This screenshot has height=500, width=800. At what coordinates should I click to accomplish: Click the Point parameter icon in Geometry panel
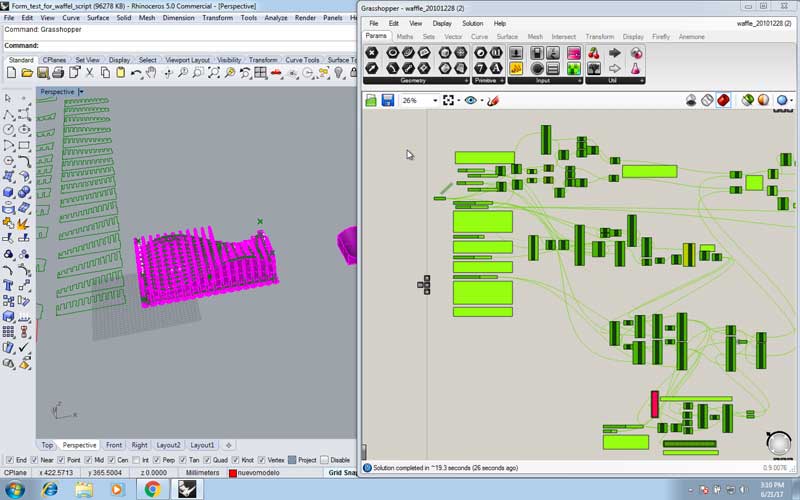(372, 53)
